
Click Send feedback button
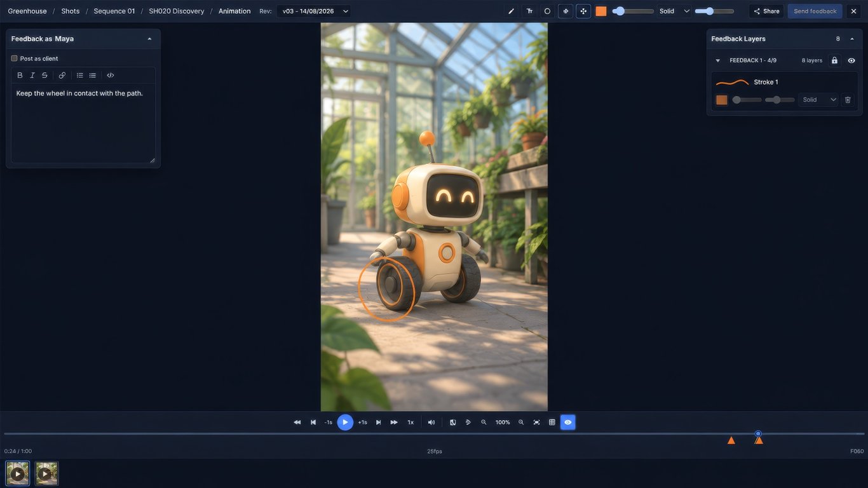click(815, 11)
